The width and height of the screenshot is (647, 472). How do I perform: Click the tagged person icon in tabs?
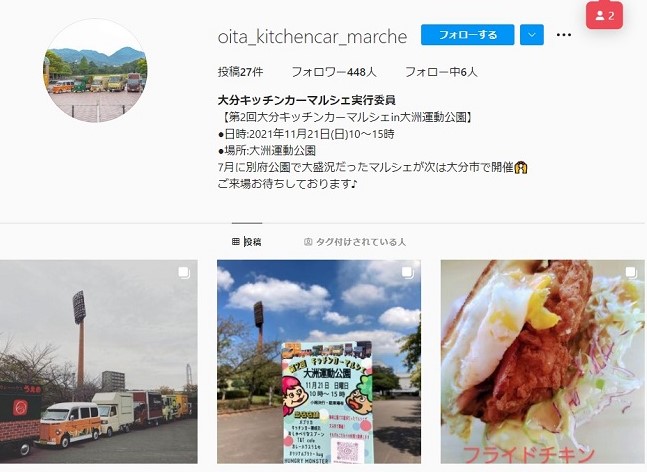click(307, 242)
